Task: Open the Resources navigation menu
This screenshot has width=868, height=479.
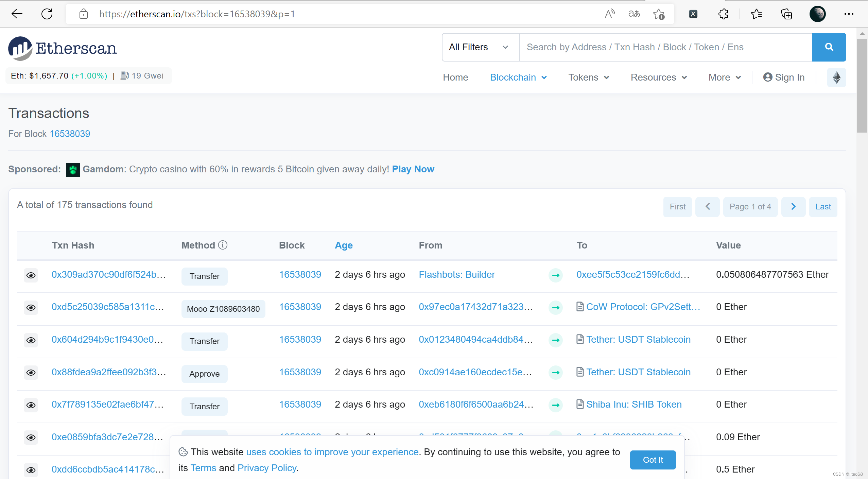Action: click(659, 78)
